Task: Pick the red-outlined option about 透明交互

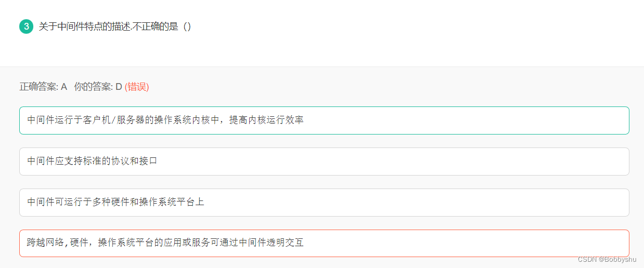Action: click(x=324, y=243)
